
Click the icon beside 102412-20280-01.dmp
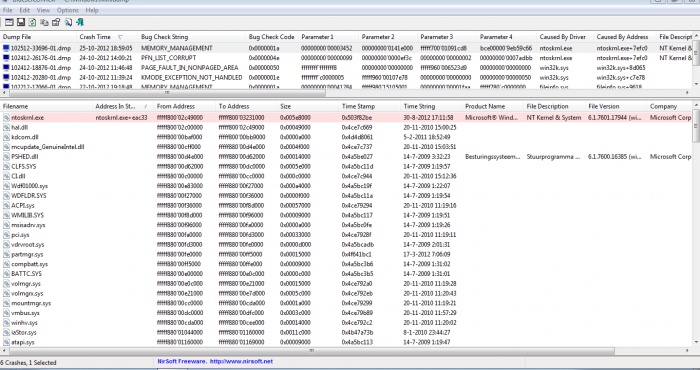point(6,78)
